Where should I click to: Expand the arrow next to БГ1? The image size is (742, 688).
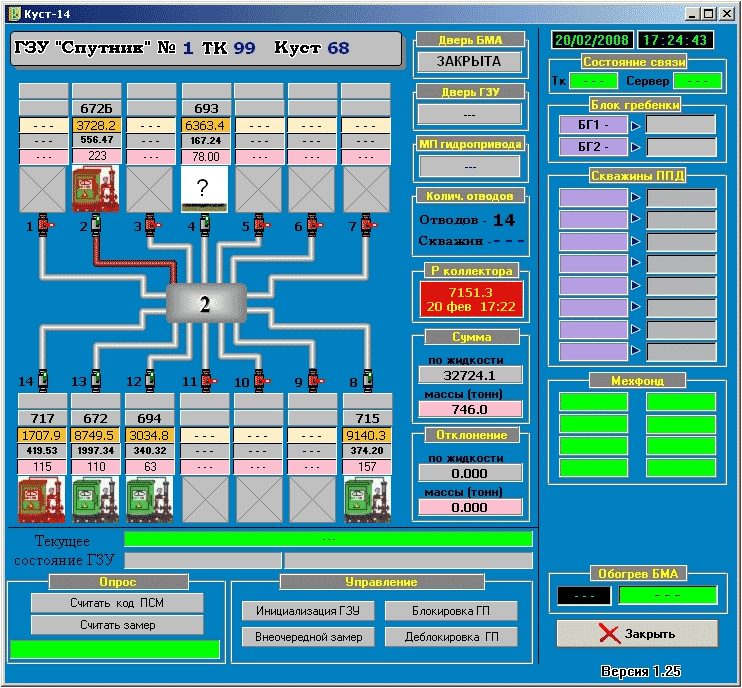coord(637,125)
